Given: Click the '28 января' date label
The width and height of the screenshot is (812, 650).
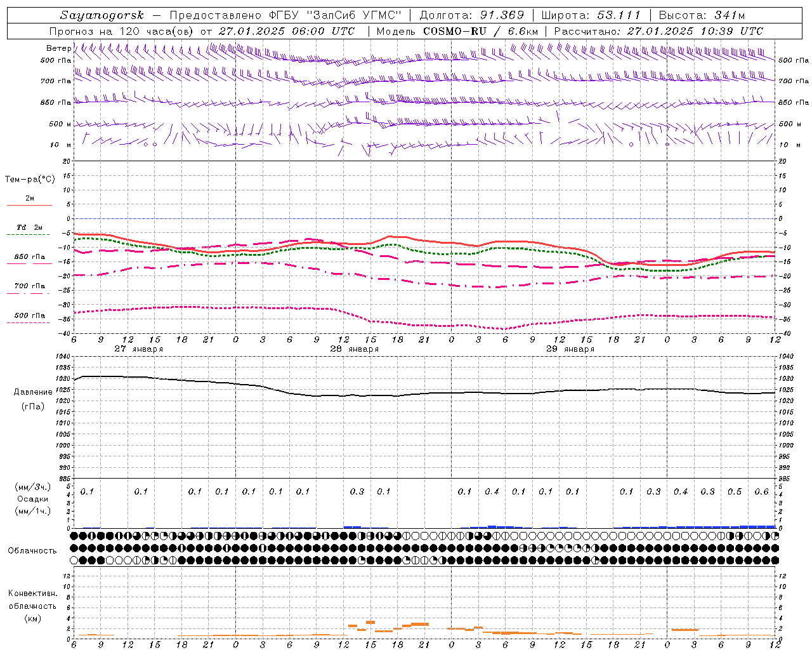Looking at the screenshot, I should (x=354, y=349).
